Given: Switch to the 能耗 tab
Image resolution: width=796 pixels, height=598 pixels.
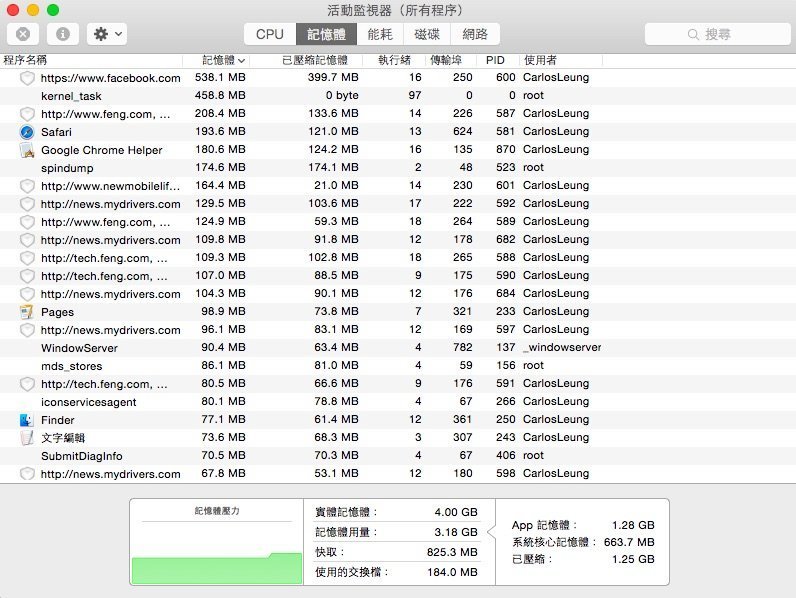Looking at the screenshot, I should (380, 34).
